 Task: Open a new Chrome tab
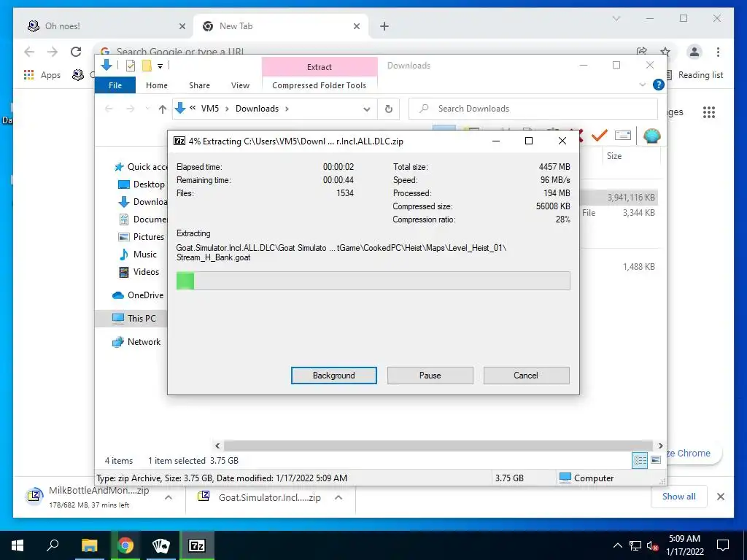tap(384, 26)
